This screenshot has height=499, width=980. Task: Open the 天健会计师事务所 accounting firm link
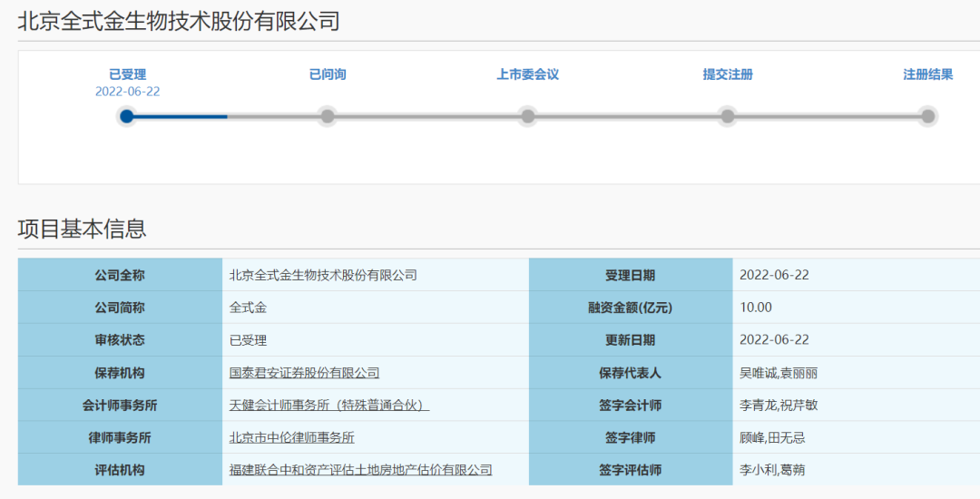click(x=328, y=406)
